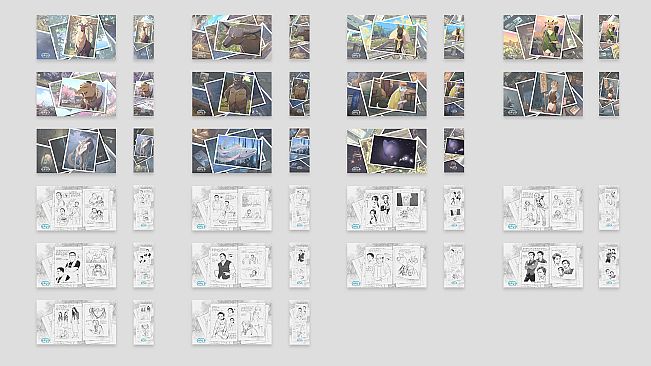Open the tall yellow-coat masked character collage
651x366 pixels.
coord(454,94)
